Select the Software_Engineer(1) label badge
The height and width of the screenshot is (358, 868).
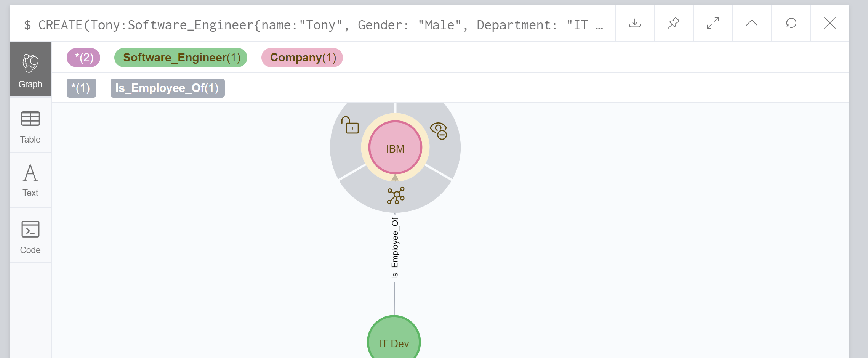click(x=181, y=58)
